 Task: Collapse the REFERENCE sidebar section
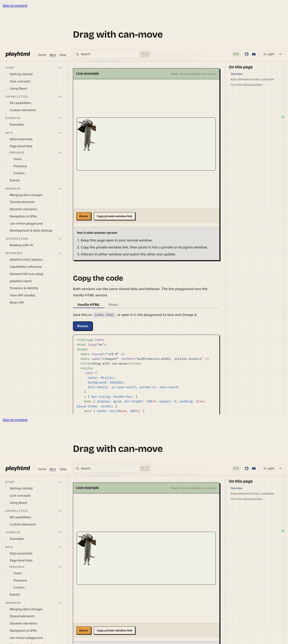tap(59, 253)
